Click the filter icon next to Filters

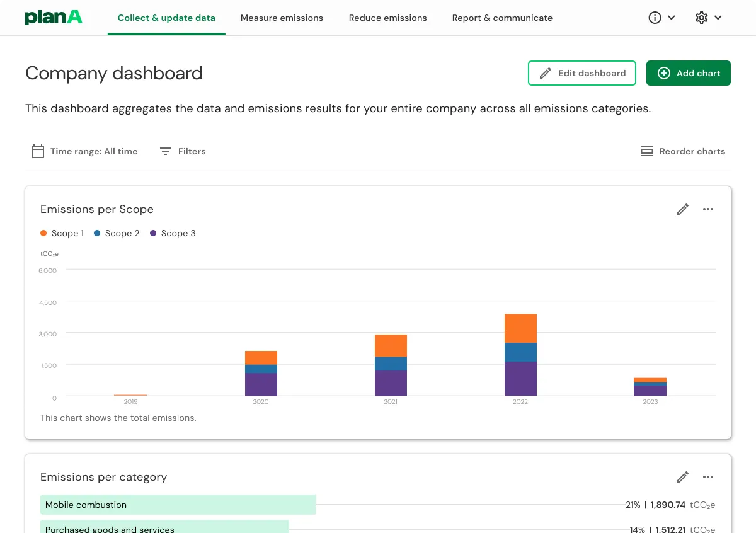tap(165, 151)
